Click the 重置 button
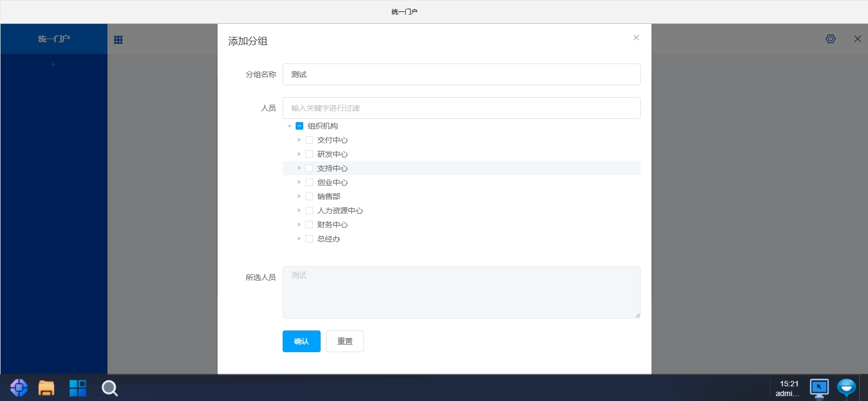The image size is (868, 401). [x=345, y=341]
